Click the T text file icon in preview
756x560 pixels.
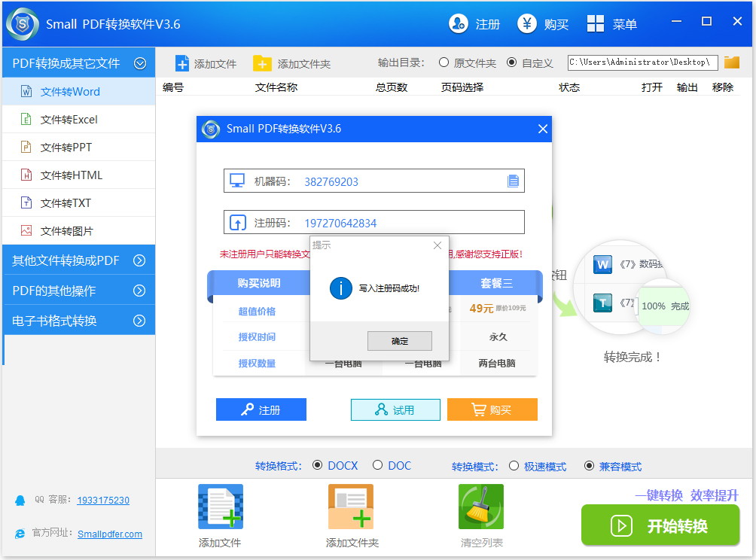coord(602,303)
